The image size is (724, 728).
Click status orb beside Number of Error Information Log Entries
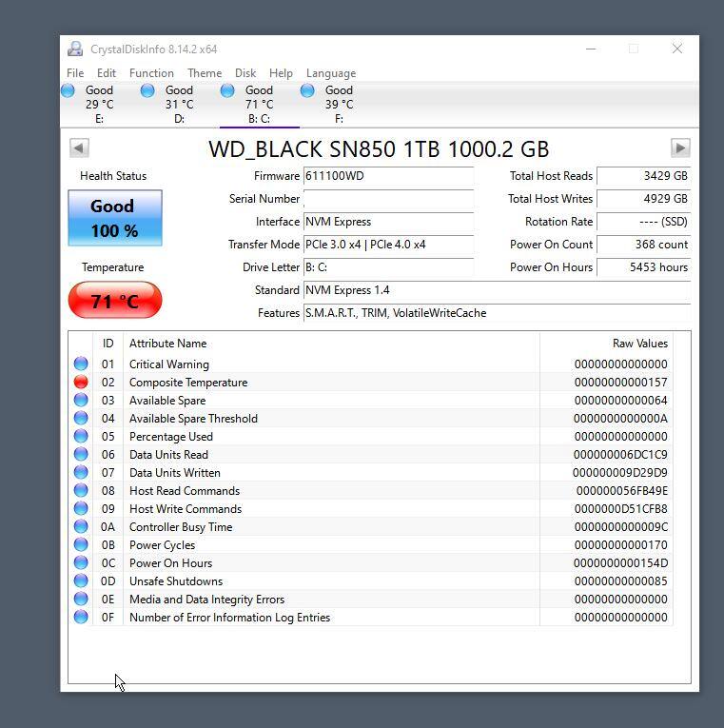[x=81, y=617]
